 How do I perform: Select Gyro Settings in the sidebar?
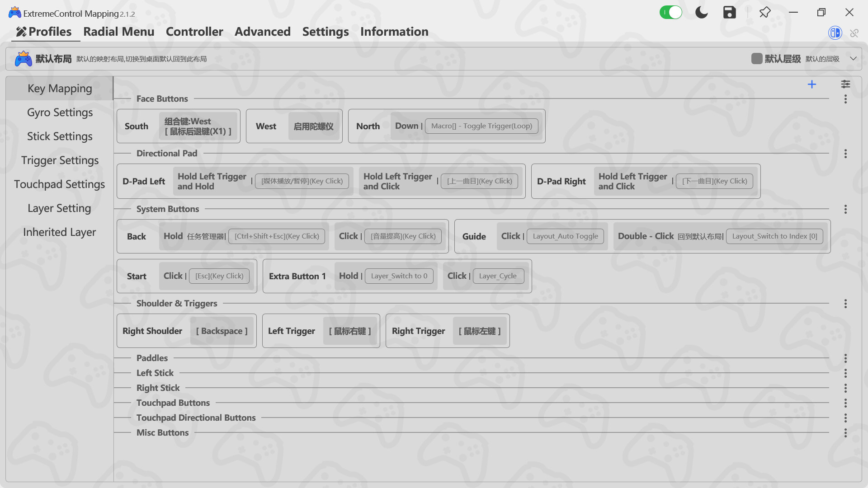click(59, 112)
